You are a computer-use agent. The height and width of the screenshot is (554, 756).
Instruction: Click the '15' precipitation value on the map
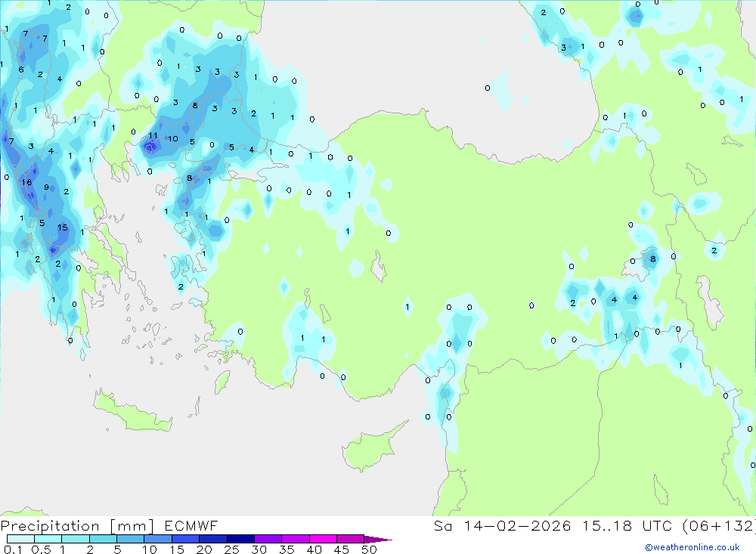[x=63, y=227]
